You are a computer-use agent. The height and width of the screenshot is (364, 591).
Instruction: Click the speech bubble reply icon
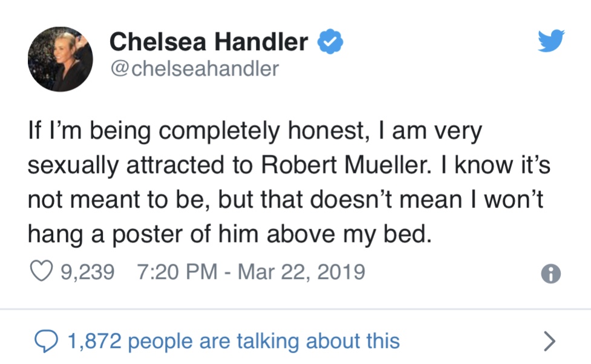[x=46, y=341]
